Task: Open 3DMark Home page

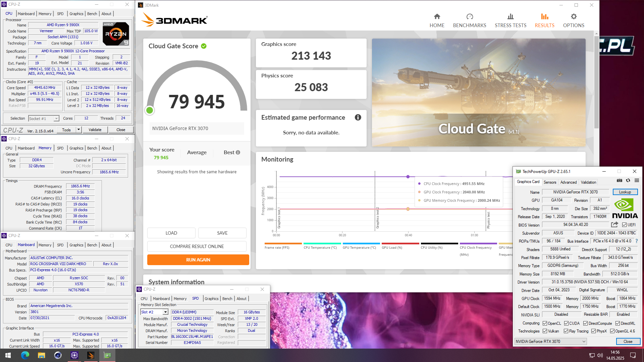Action: pyautogui.click(x=437, y=20)
